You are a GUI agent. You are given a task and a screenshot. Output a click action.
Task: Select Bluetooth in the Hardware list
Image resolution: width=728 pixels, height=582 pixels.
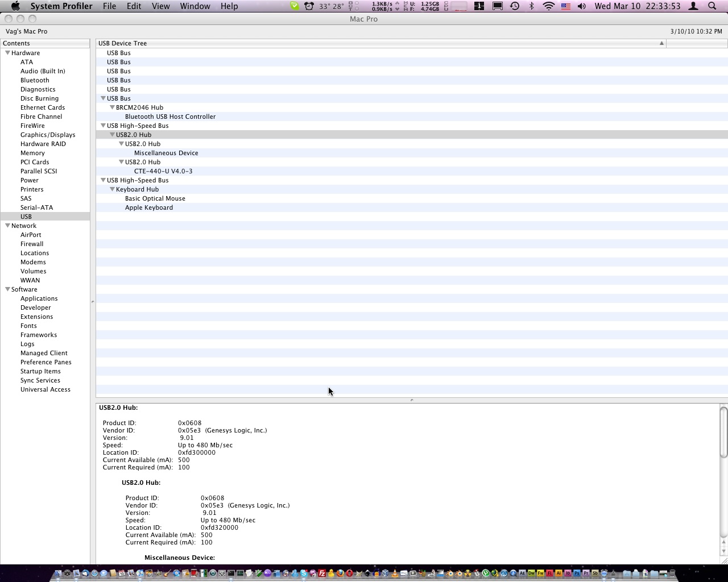click(x=35, y=80)
